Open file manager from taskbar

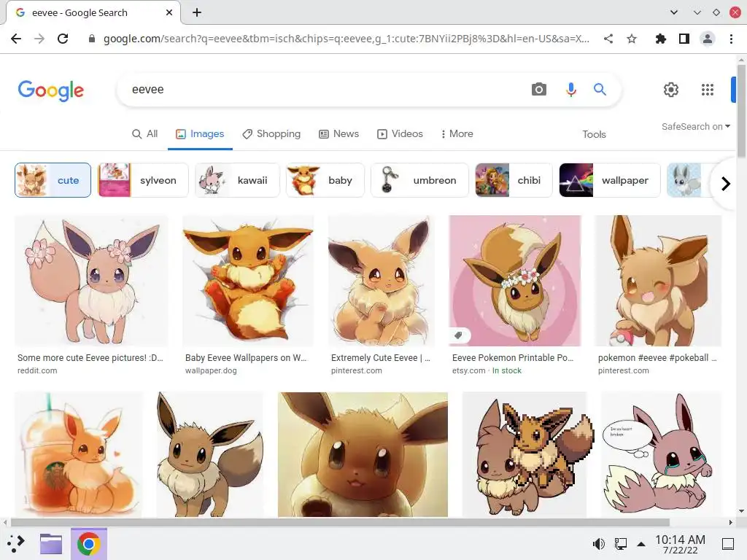(x=51, y=543)
